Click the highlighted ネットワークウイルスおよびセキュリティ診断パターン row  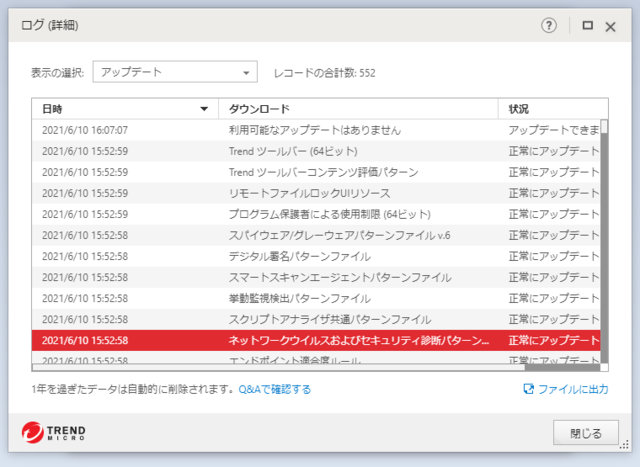coord(316,340)
